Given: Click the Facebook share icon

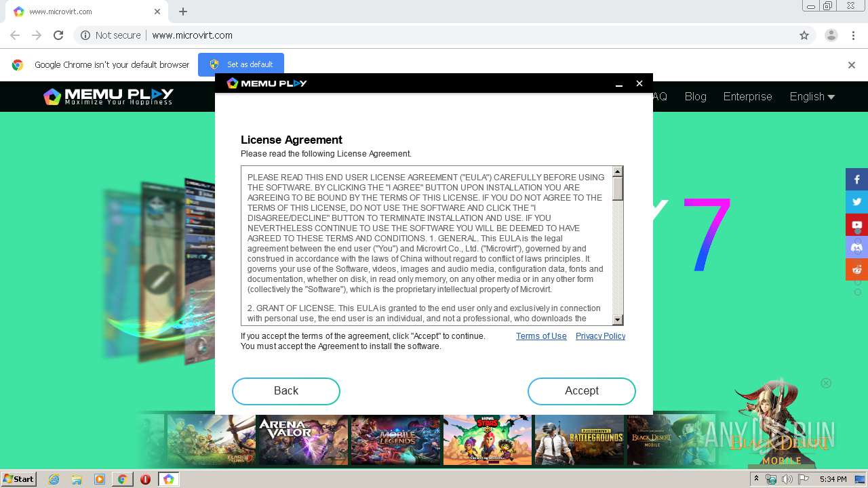Looking at the screenshot, I should click(856, 180).
